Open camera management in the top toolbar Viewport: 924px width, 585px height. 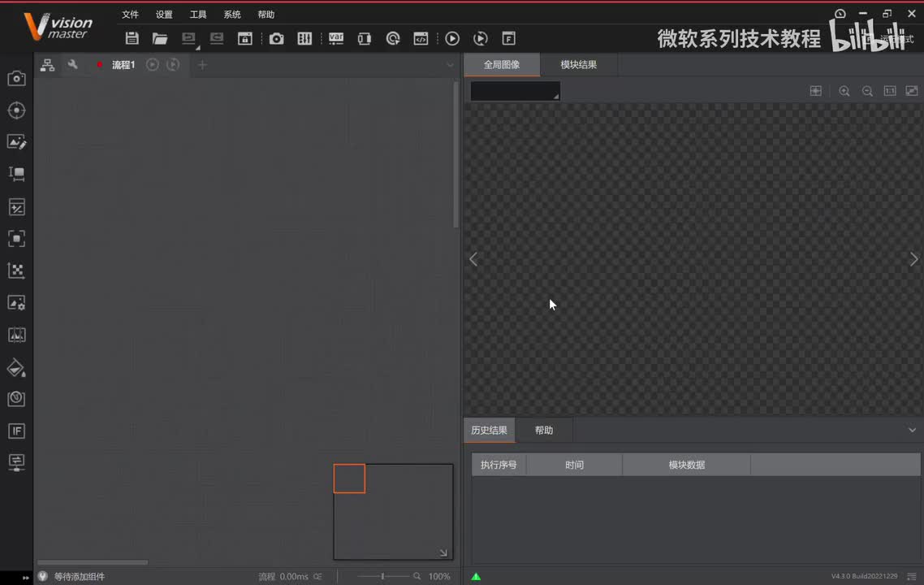276,38
